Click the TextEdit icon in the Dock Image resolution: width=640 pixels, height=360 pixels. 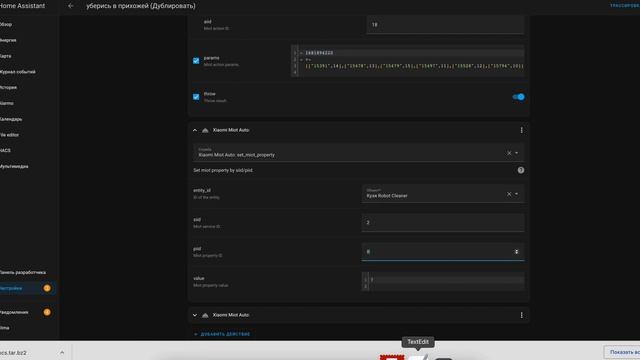(x=419, y=357)
